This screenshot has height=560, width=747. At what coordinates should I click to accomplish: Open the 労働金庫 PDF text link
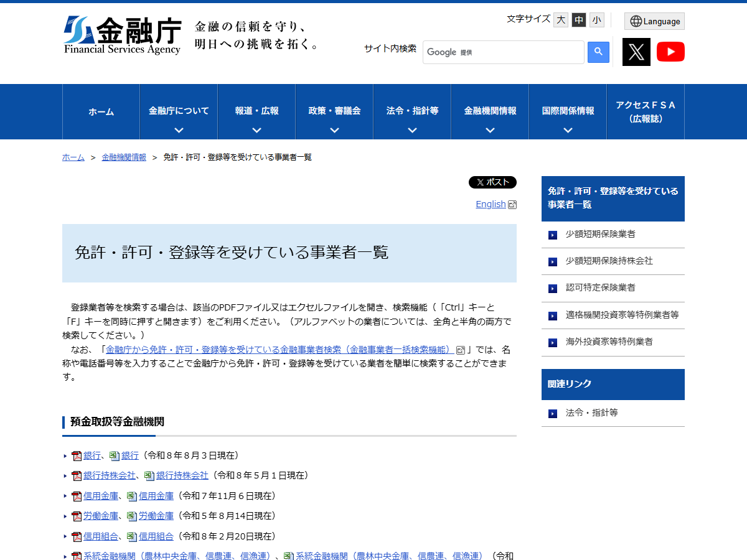101,516
